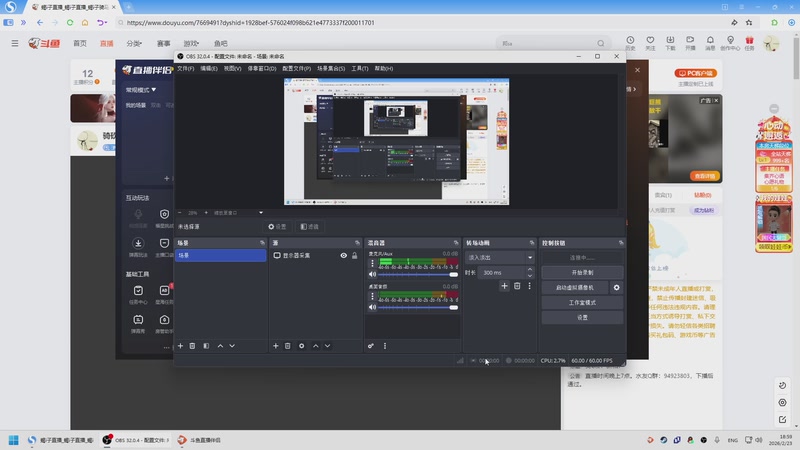Open source properties gear icon
This screenshot has width=800, height=450.
click(302, 346)
